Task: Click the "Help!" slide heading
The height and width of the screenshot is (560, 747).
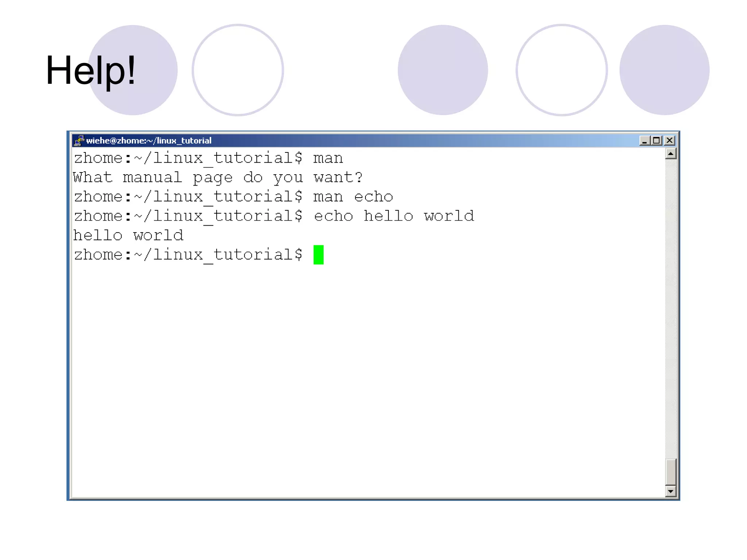Action: pos(90,70)
